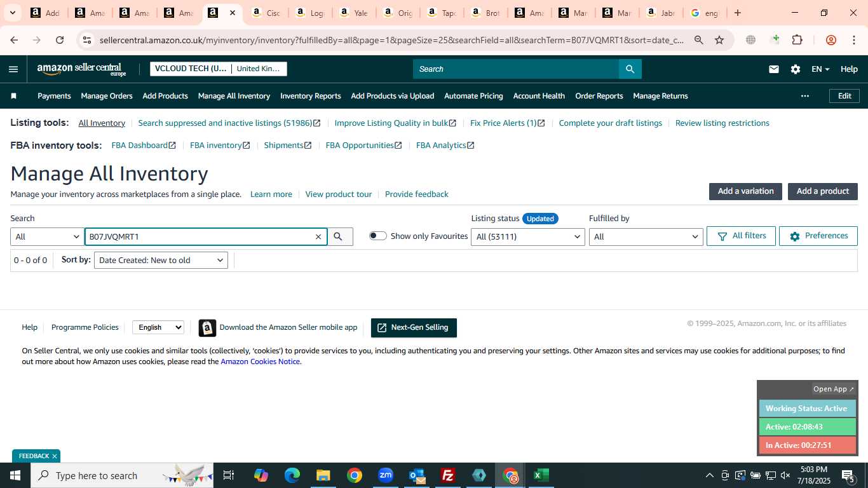The image size is (868, 488).
Task: Open Account Health menu item
Action: click(x=539, y=96)
